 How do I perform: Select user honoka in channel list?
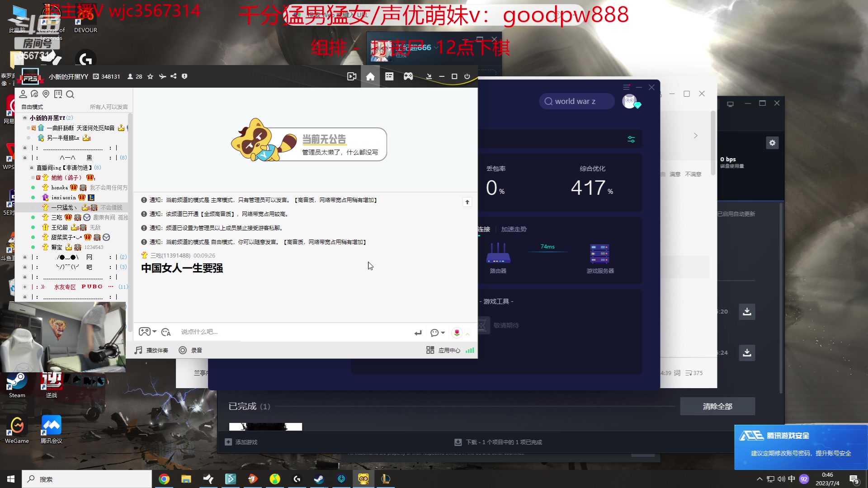(x=59, y=188)
